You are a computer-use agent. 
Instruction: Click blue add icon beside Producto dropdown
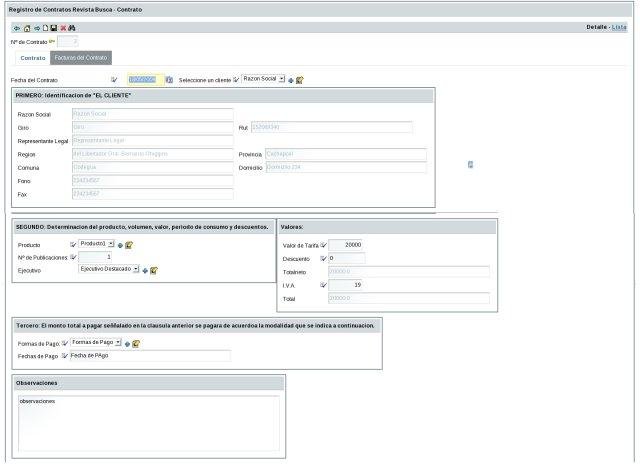tap(120, 245)
